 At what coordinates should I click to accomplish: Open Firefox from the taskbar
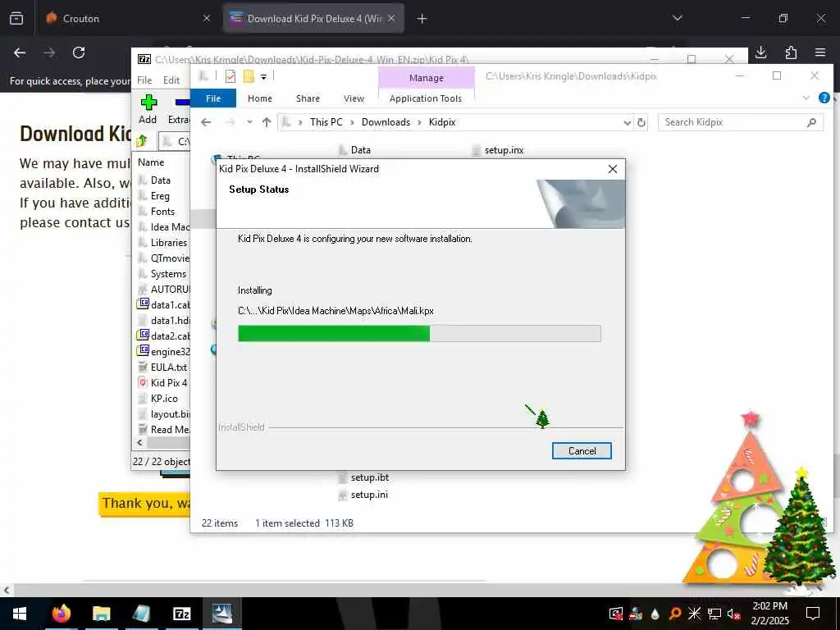pyautogui.click(x=61, y=614)
